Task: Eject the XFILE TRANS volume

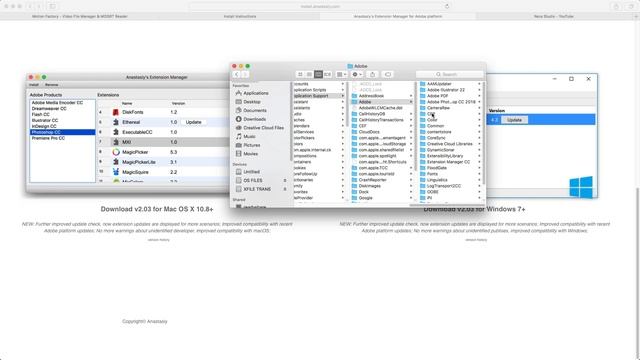Action: click(x=285, y=189)
